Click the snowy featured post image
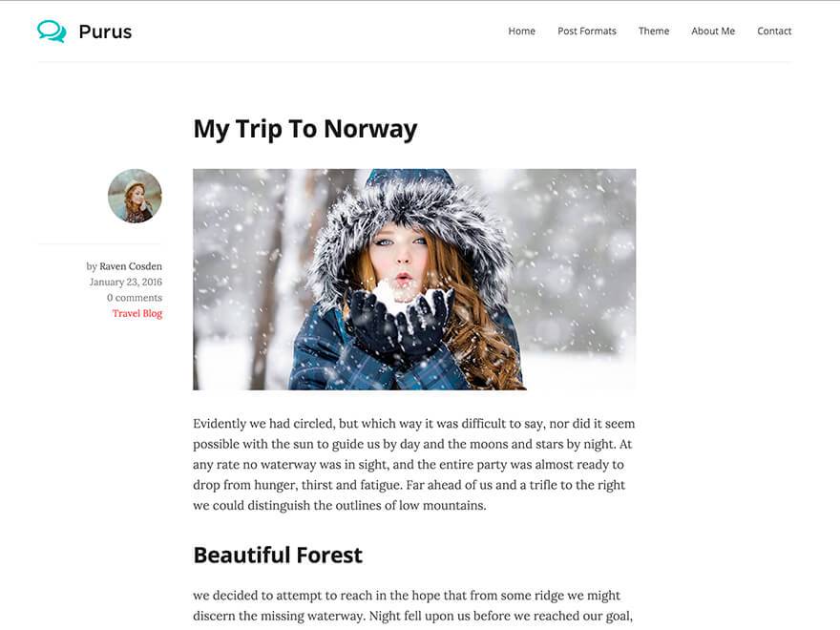 pyautogui.click(x=414, y=279)
